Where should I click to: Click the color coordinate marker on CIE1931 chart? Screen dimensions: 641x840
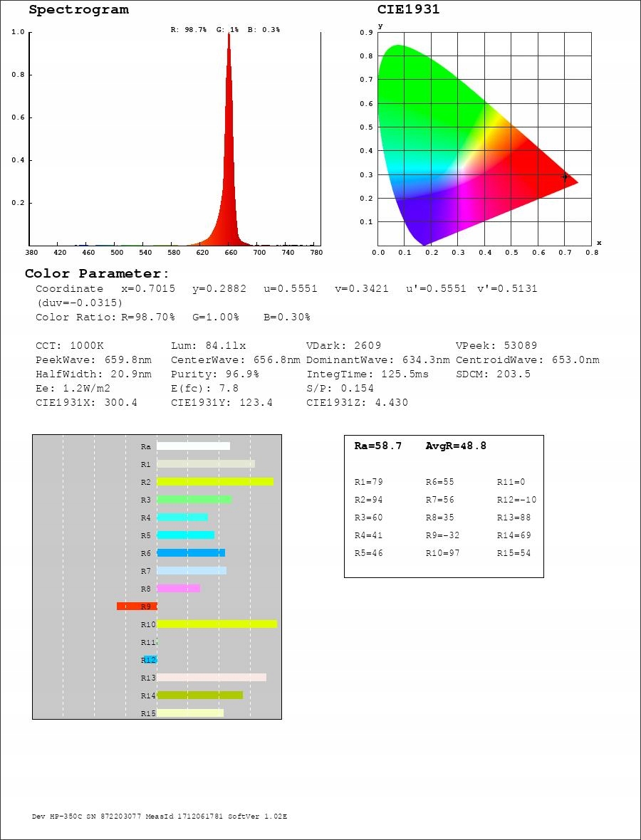click(565, 177)
